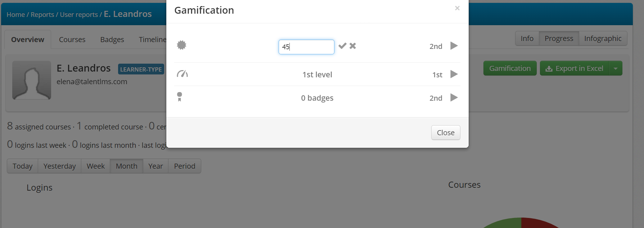Viewport: 644px width, 228px height.
Task: Click the E. Leandros profile name
Action: coord(84,68)
